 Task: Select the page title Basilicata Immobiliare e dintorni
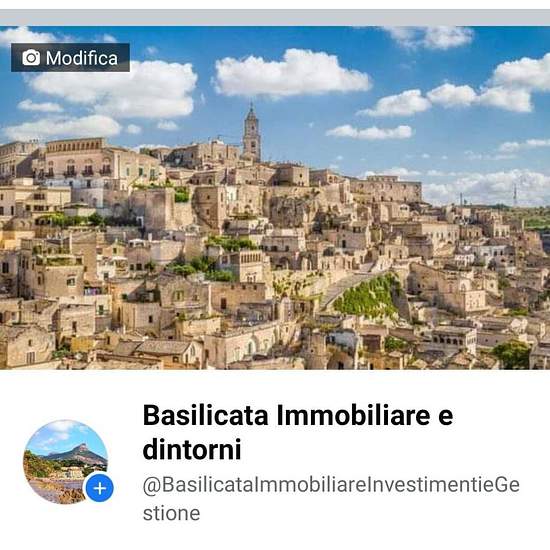pyautogui.click(x=297, y=432)
